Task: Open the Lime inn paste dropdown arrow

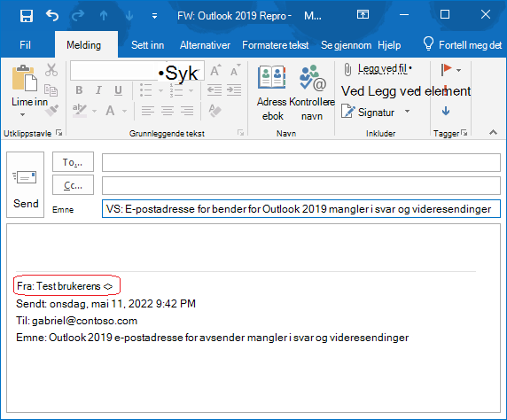Action: [22, 115]
